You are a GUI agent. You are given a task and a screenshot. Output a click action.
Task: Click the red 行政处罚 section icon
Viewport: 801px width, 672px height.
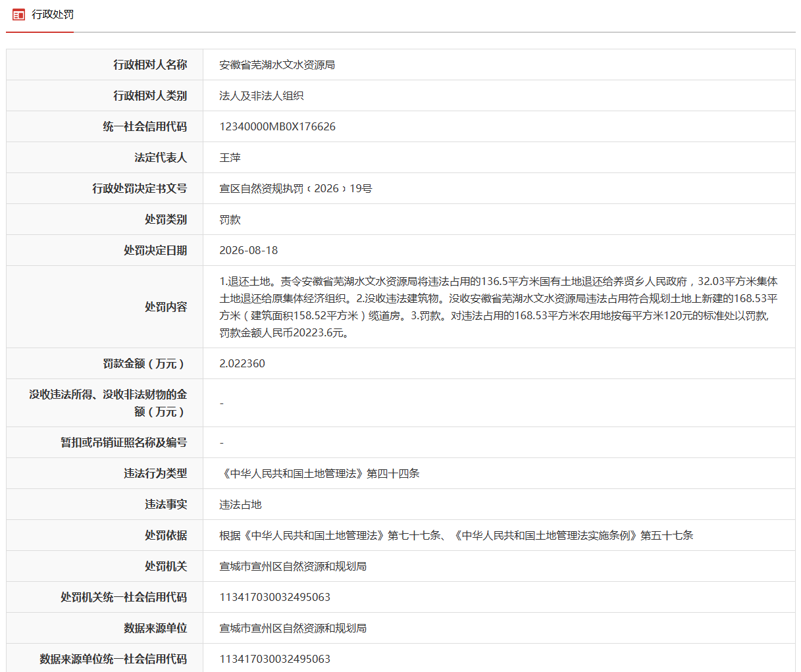(18, 14)
